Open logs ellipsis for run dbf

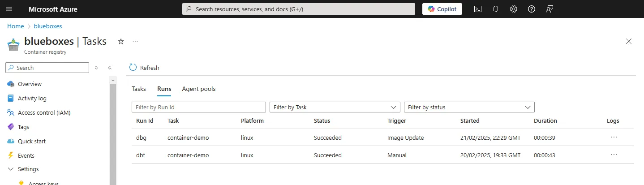pos(614,155)
